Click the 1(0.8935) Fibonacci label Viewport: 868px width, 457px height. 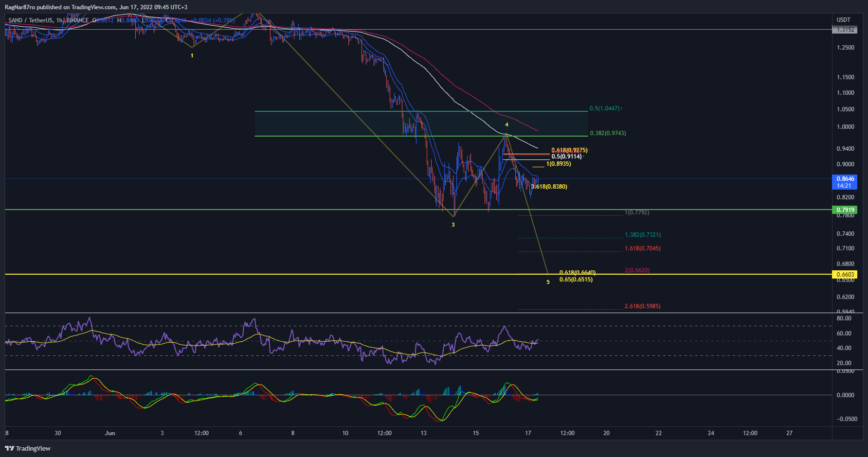pos(559,164)
